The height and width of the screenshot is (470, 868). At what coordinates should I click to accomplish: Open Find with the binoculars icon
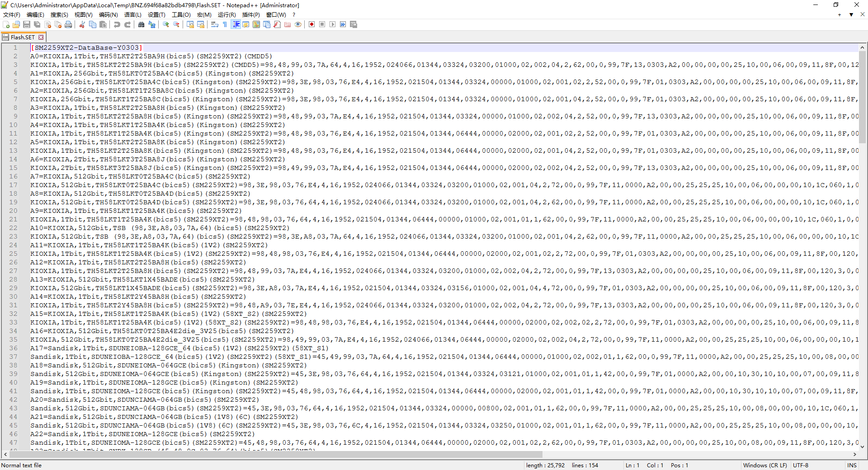click(142, 24)
